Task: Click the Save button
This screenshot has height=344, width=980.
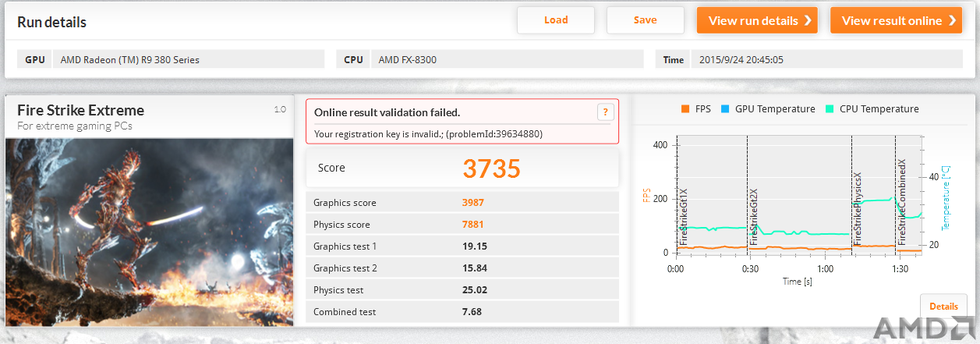Action: coord(646,20)
